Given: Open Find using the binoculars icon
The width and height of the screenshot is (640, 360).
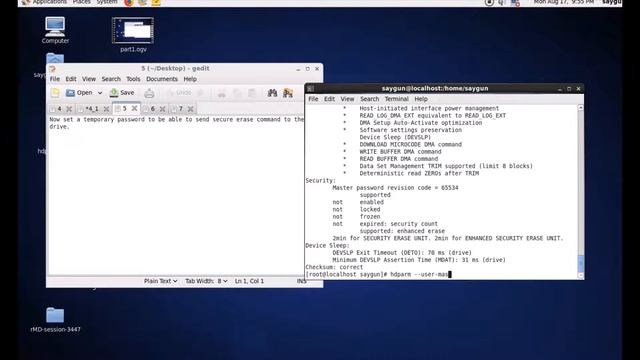Looking at the screenshot, I should click(272, 93).
